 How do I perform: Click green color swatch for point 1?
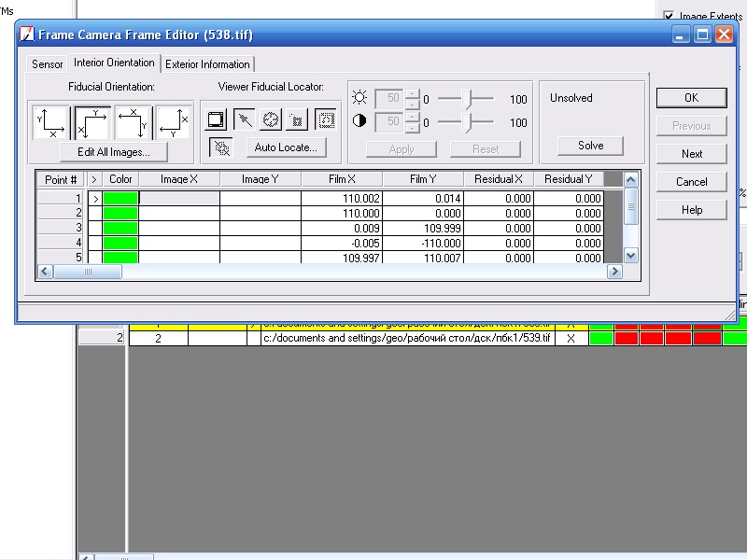pyautogui.click(x=120, y=199)
